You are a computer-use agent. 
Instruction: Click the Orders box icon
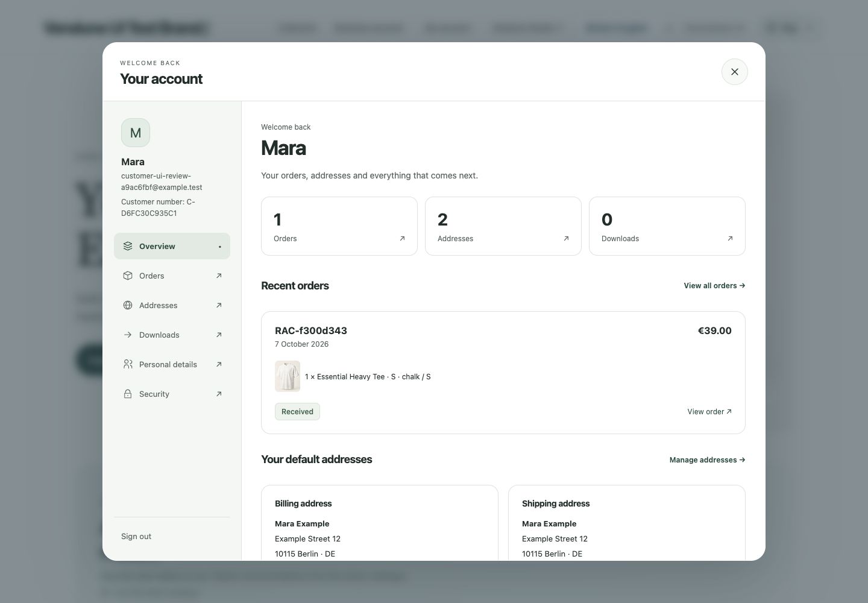click(128, 276)
